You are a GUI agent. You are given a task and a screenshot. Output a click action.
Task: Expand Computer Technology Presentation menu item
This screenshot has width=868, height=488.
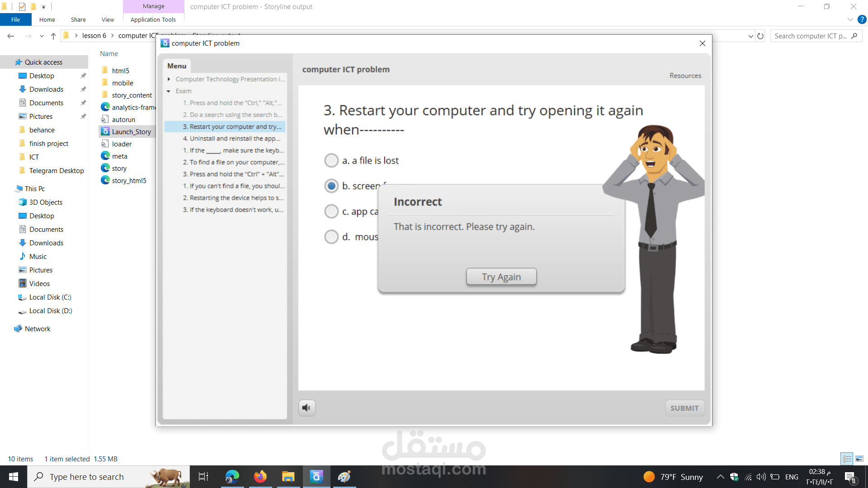coord(169,79)
